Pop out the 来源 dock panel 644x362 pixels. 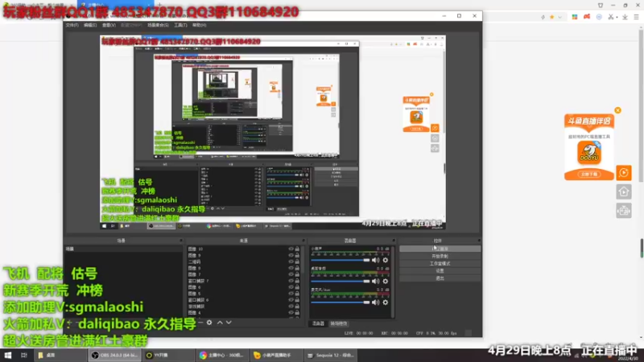coord(303,241)
